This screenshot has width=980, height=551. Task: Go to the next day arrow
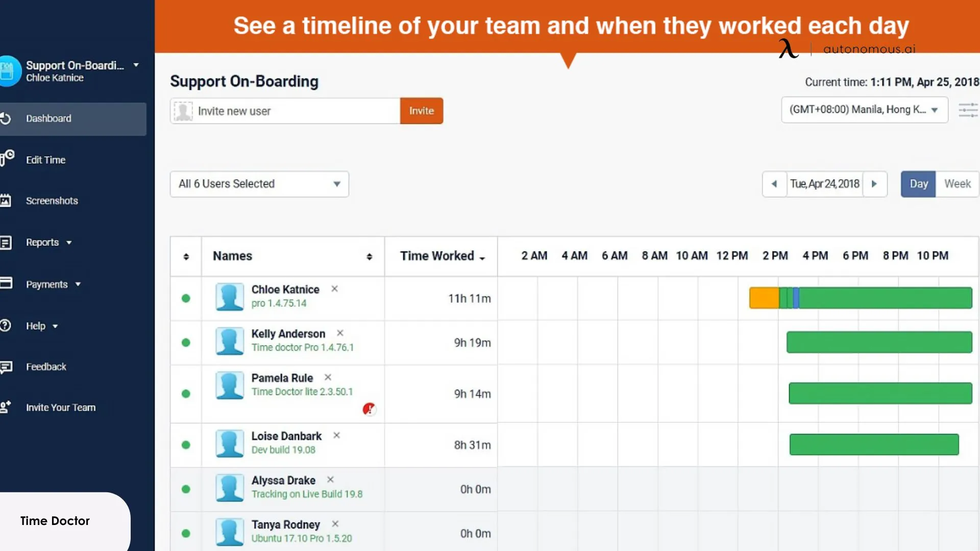point(874,184)
